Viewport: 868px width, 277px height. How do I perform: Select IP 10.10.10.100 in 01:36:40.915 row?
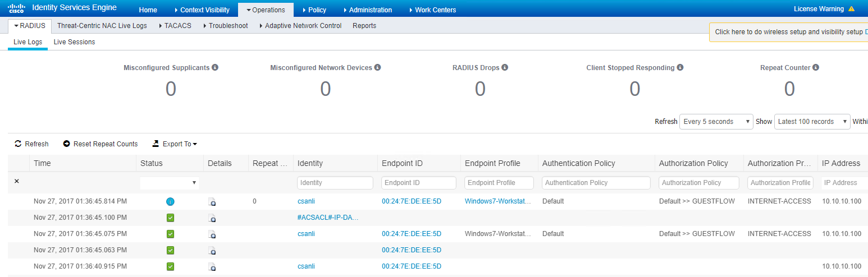pos(842,266)
